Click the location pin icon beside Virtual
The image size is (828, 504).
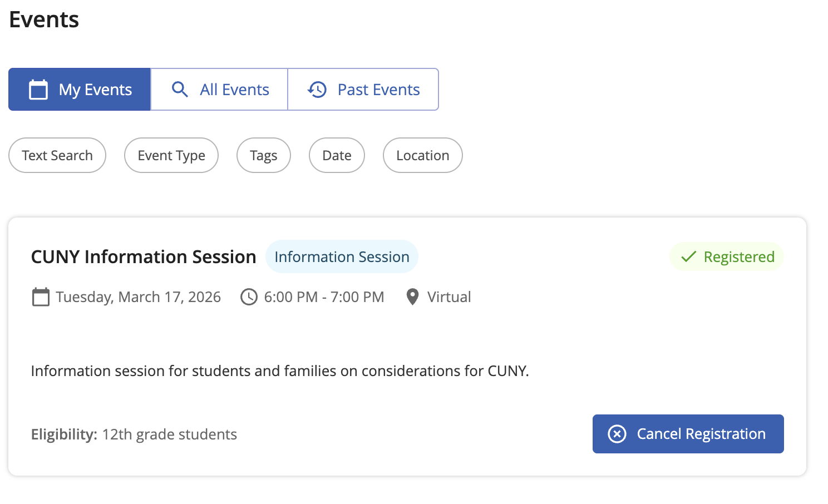412,297
